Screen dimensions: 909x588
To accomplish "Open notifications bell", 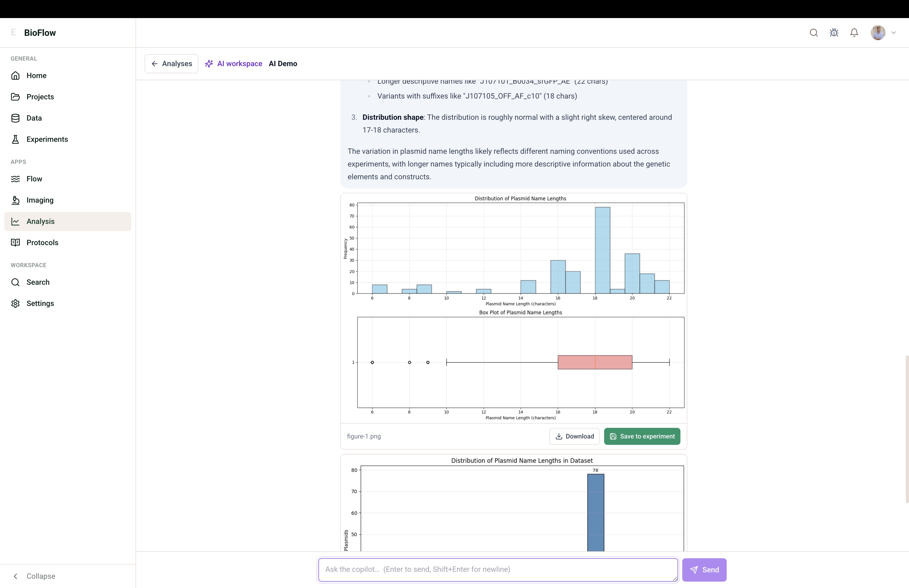I will [x=854, y=33].
